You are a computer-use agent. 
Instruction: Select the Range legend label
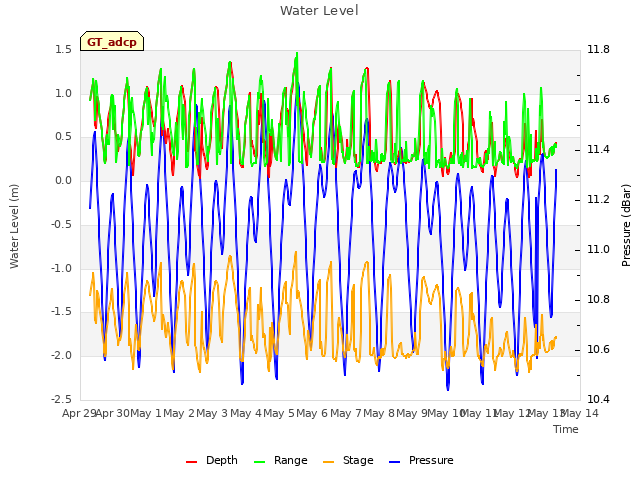291,460
